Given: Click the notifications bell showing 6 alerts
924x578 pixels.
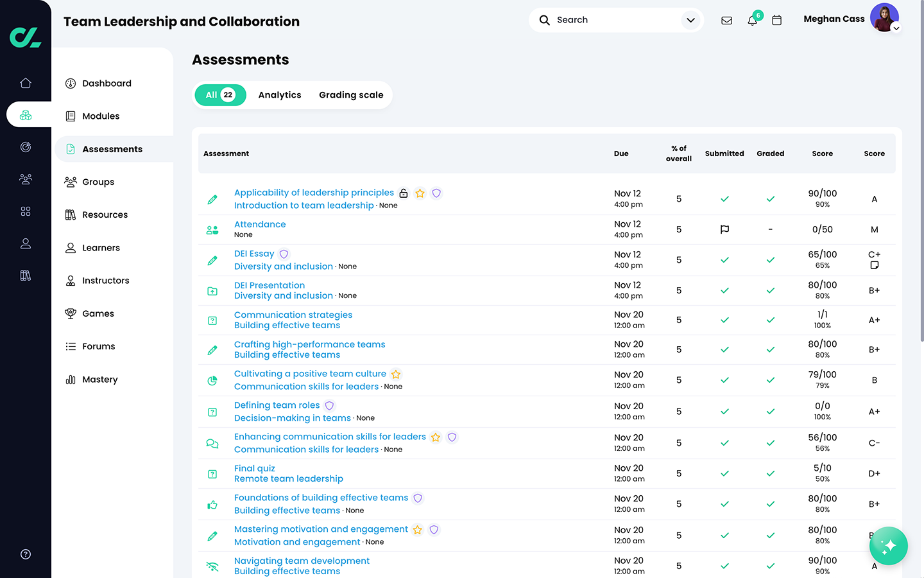Looking at the screenshot, I should [752, 20].
